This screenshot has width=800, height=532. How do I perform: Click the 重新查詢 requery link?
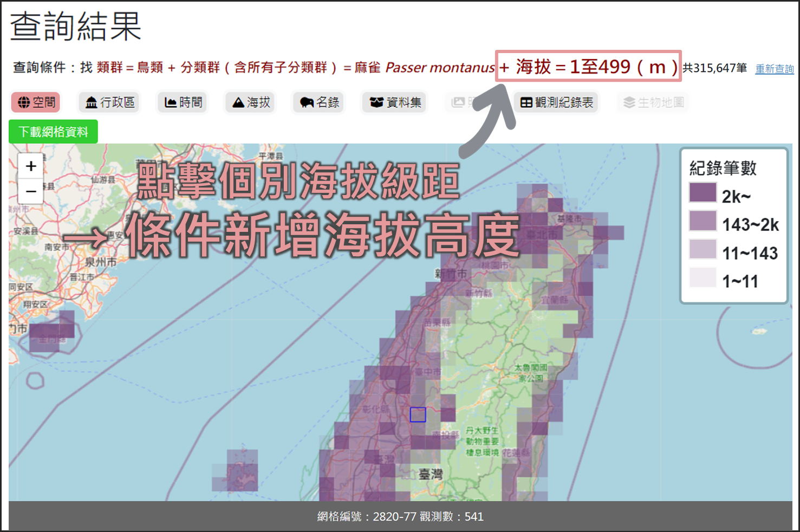pyautogui.click(x=774, y=69)
